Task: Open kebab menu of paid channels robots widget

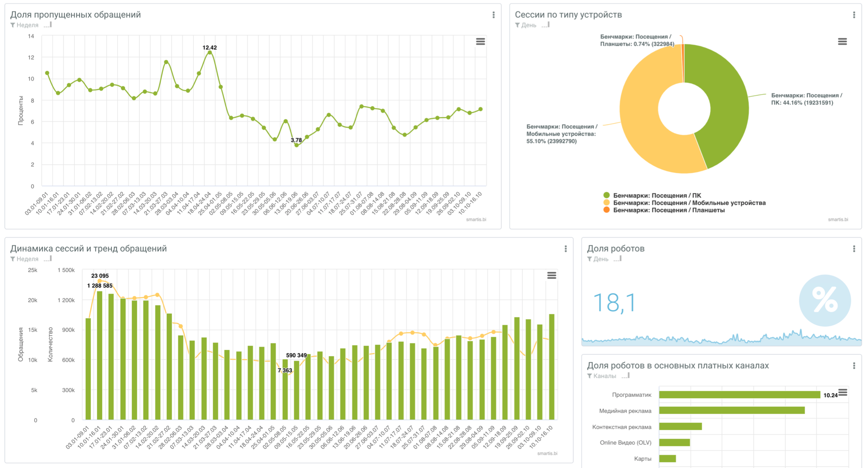Action: tap(854, 366)
